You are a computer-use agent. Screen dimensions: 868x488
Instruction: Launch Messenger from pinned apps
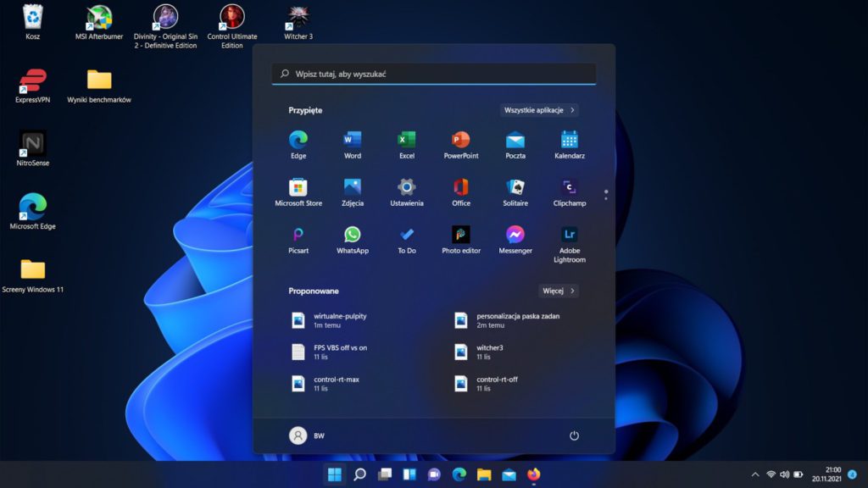pyautogui.click(x=515, y=236)
